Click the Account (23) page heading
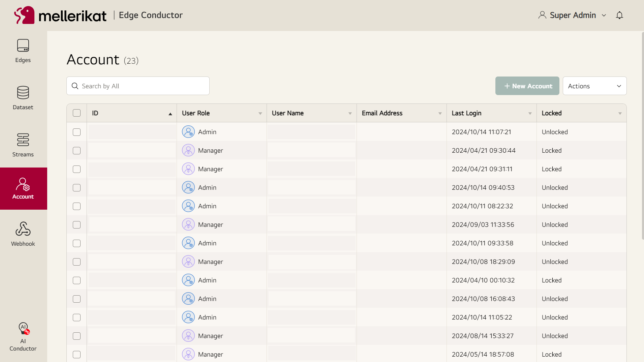 click(x=103, y=60)
